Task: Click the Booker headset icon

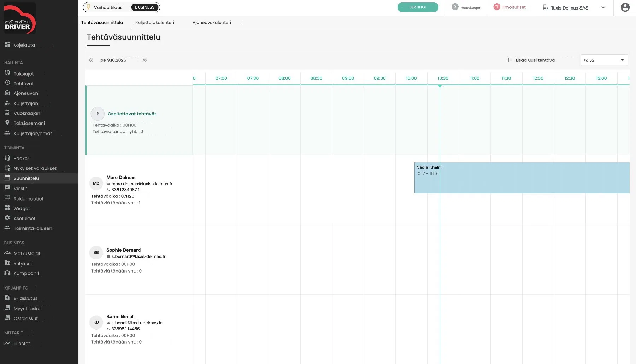Action: pyautogui.click(x=7, y=158)
